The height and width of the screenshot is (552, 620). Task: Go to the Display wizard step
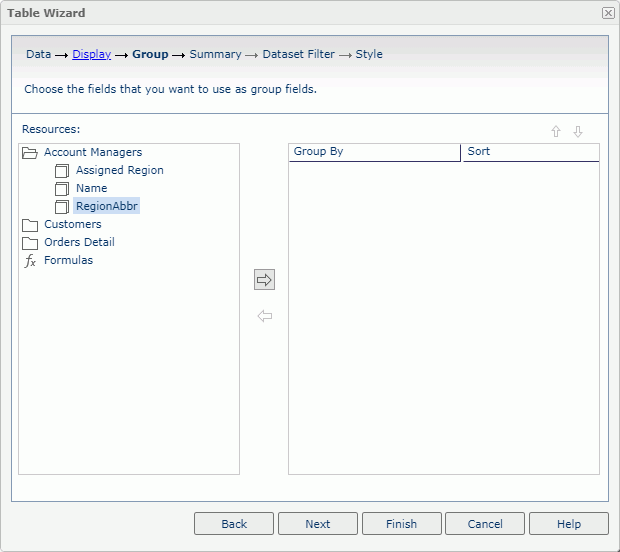pyautogui.click(x=91, y=54)
